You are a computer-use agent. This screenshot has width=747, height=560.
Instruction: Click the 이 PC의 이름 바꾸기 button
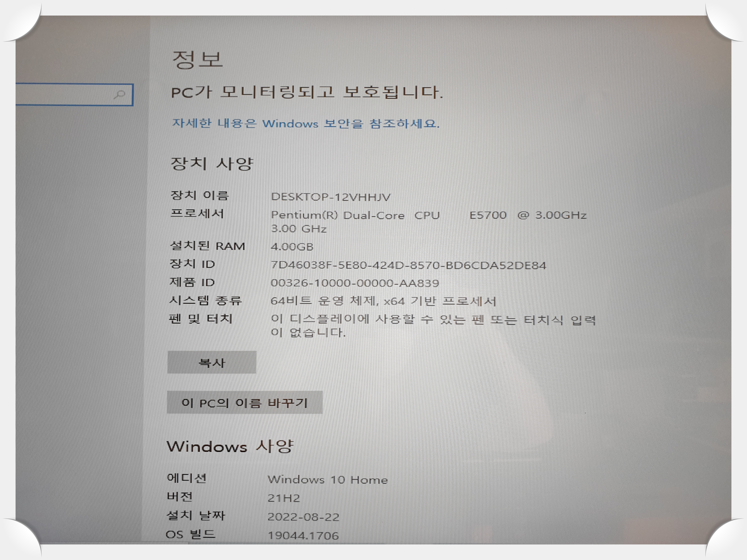[x=245, y=402]
